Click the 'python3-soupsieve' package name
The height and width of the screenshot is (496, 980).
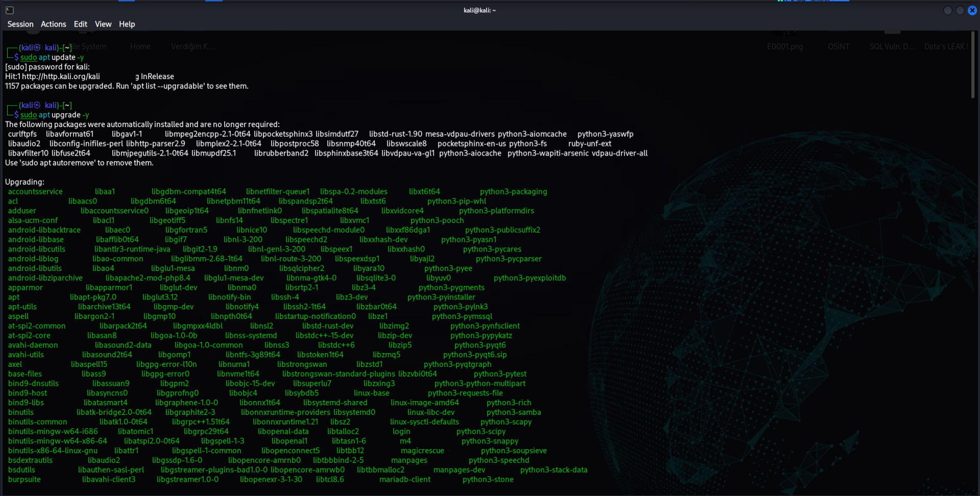coord(514,451)
